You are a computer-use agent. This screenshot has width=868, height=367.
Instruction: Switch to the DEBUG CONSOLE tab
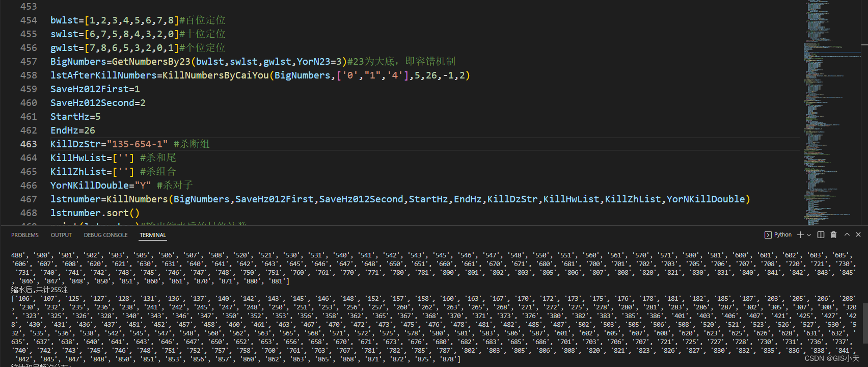[x=106, y=235]
